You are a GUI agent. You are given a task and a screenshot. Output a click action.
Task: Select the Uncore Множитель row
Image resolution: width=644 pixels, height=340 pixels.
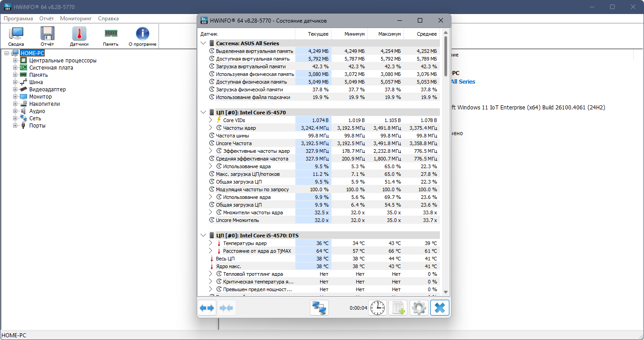tap(319, 220)
